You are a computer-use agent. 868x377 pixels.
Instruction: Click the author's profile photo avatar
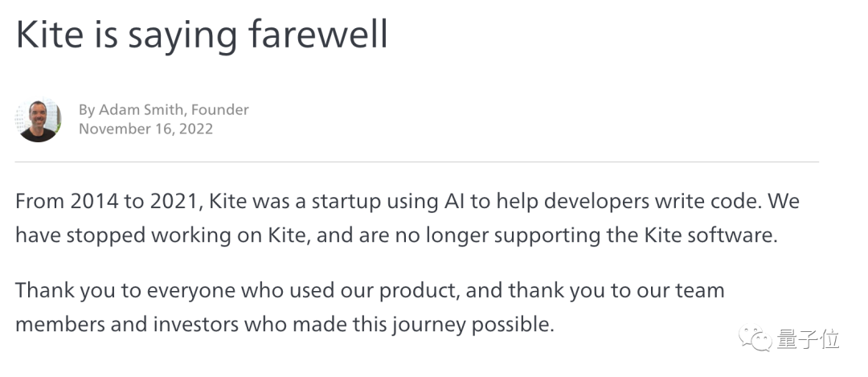pos(38,120)
